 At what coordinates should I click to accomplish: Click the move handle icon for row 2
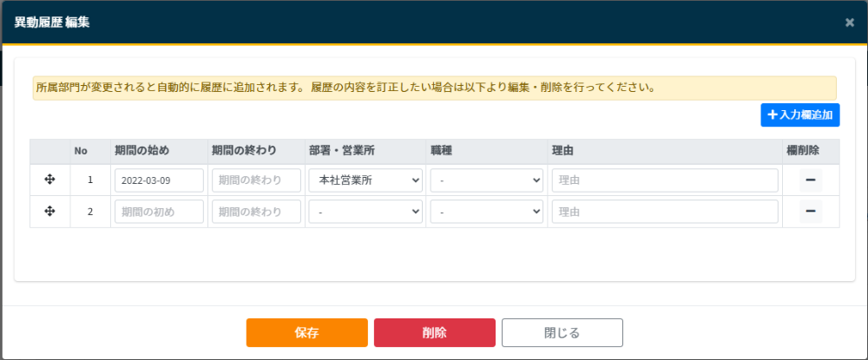[49, 211]
